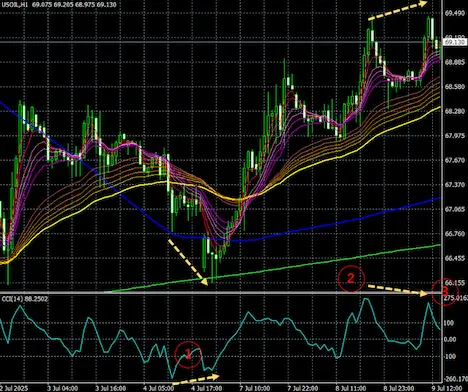Click the 66.155 price scale label
The width and height of the screenshot is (468, 392).
(455, 283)
